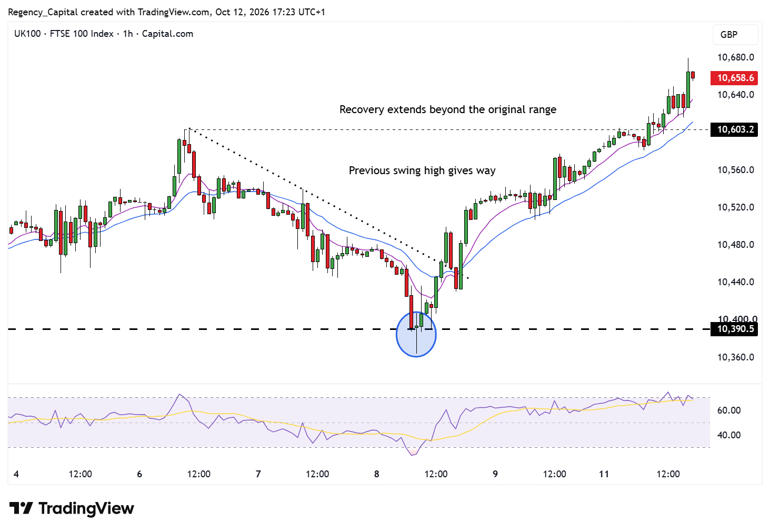Click the 'Previous swing high gives way' annotation
The image size is (770, 532).
(x=422, y=170)
